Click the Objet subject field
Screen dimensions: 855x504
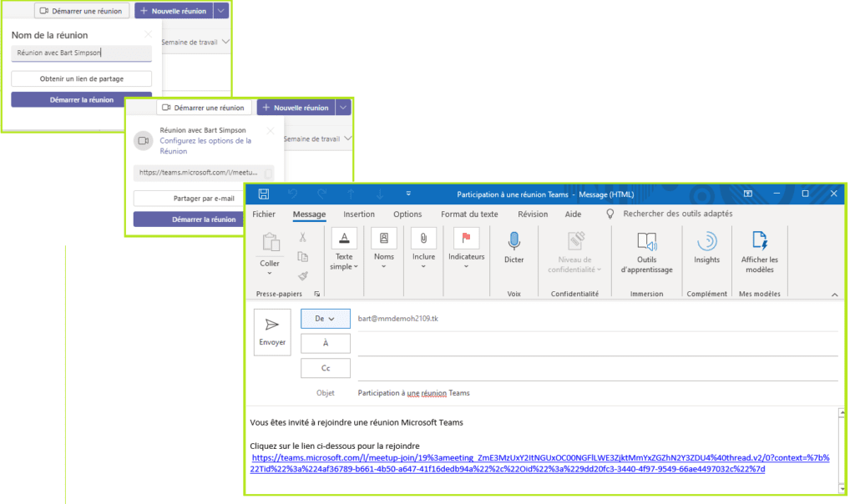point(598,393)
